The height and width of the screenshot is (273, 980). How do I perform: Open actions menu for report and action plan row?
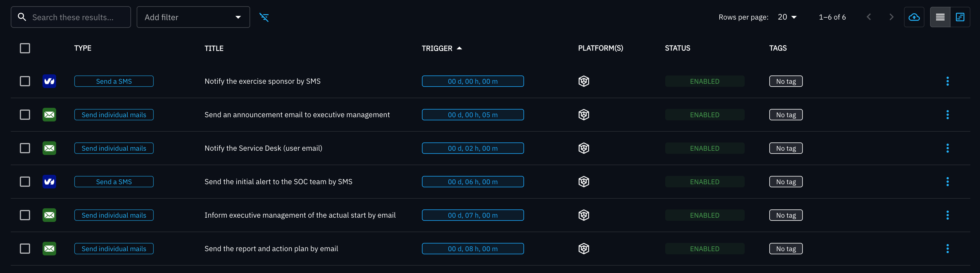point(947,249)
